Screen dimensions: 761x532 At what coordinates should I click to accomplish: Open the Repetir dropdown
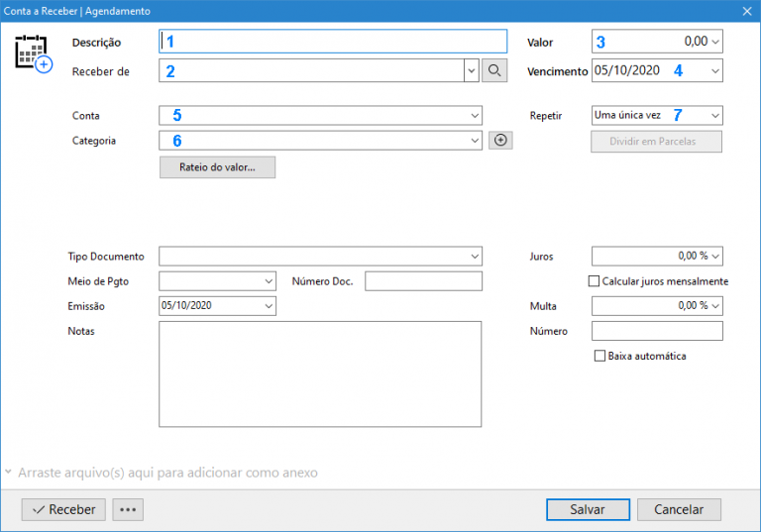[x=715, y=116]
